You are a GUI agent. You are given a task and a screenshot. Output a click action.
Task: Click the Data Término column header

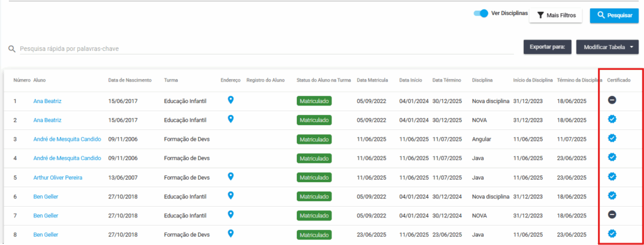pos(447,80)
